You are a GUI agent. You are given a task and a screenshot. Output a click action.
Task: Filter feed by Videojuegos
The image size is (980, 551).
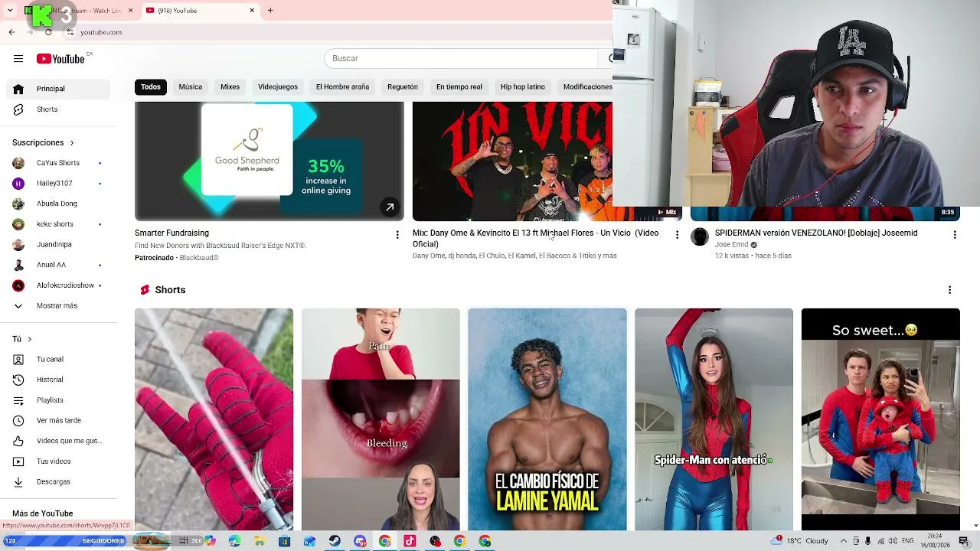click(278, 87)
